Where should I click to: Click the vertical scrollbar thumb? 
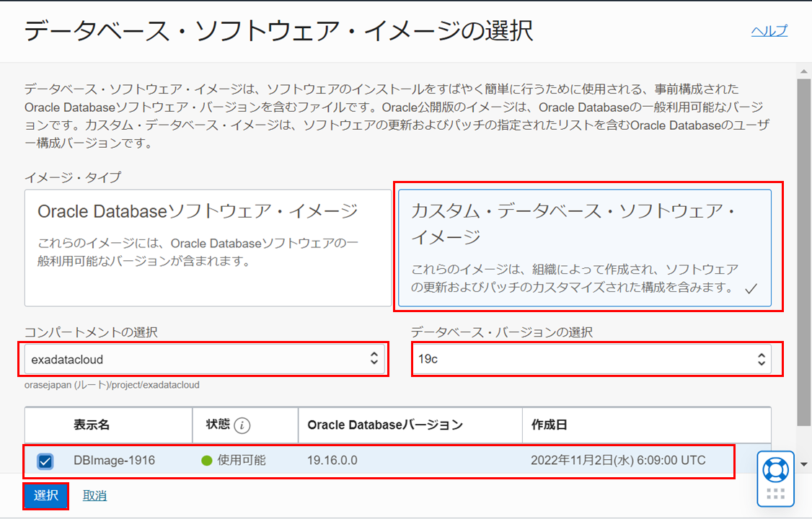(x=804, y=252)
